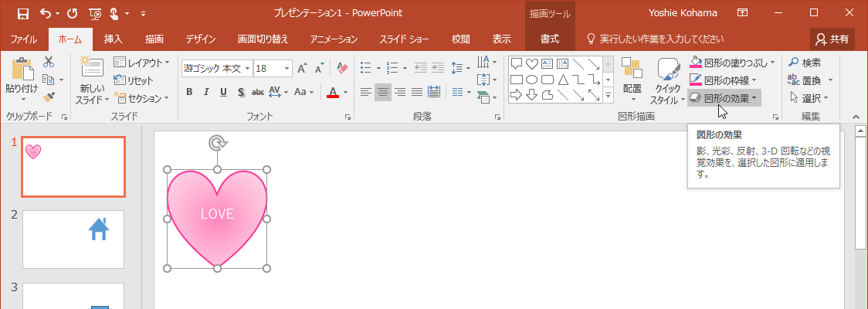The height and width of the screenshot is (309, 868).
Task: Pick the oval shape in shapes gallery
Action: (x=531, y=80)
